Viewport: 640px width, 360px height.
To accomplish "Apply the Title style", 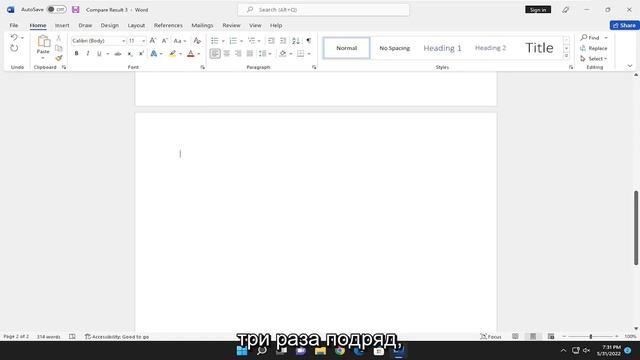I will [x=539, y=48].
